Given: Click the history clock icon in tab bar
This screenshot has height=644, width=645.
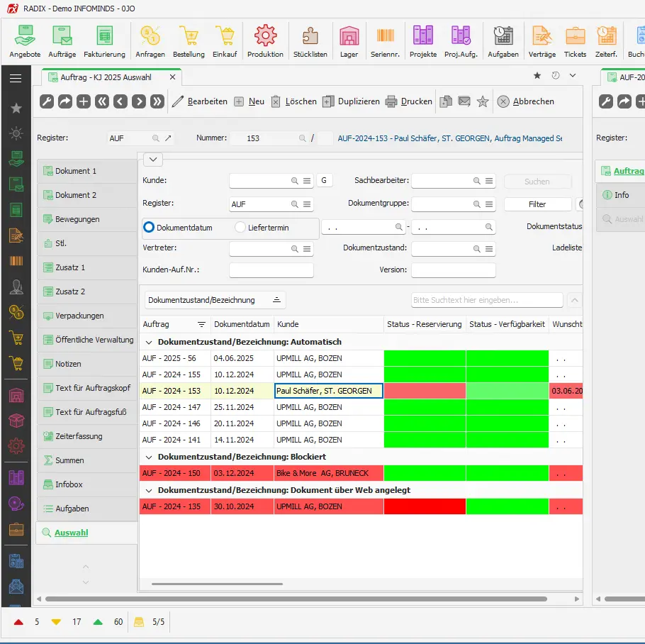Looking at the screenshot, I should 555,76.
